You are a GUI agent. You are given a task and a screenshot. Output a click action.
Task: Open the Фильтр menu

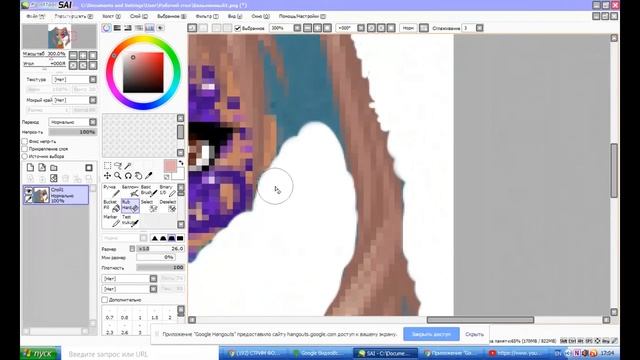pos(207,16)
